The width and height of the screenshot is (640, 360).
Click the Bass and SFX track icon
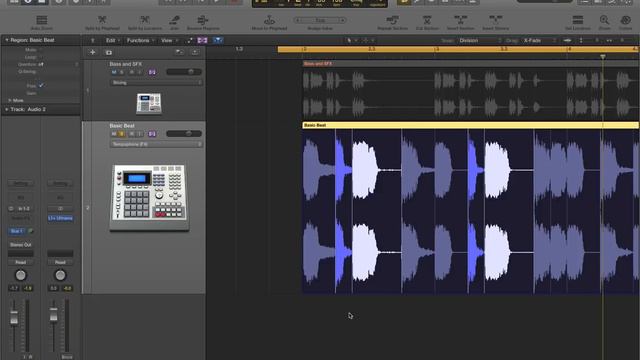pyautogui.click(x=149, y=103)
